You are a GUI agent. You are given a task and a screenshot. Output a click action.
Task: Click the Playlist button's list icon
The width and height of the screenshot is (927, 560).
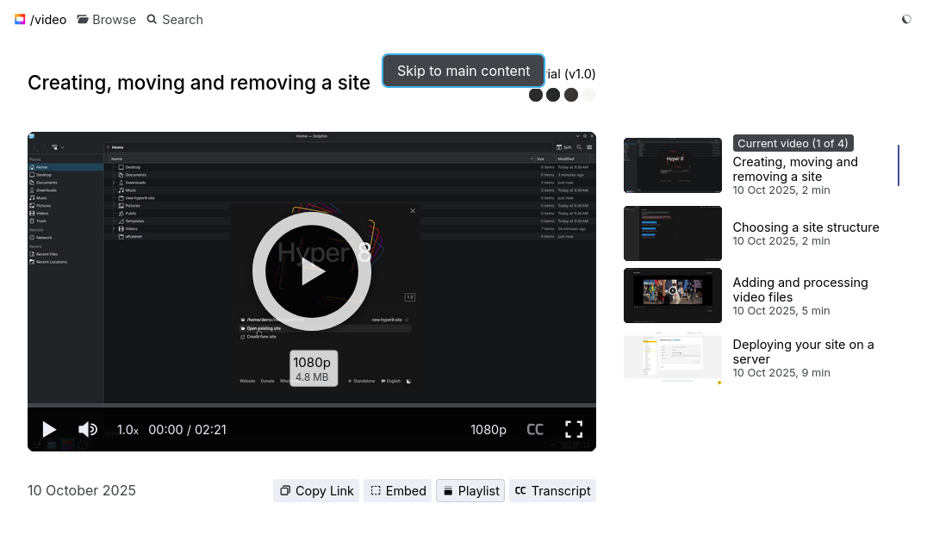[x=447, y=490]
